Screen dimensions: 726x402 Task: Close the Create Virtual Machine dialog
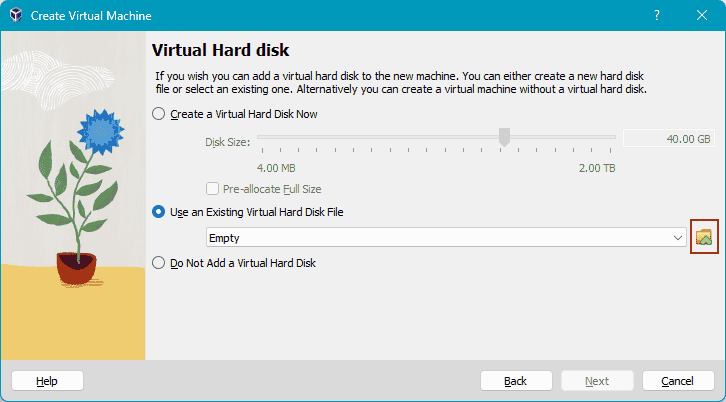coord(702,15)
